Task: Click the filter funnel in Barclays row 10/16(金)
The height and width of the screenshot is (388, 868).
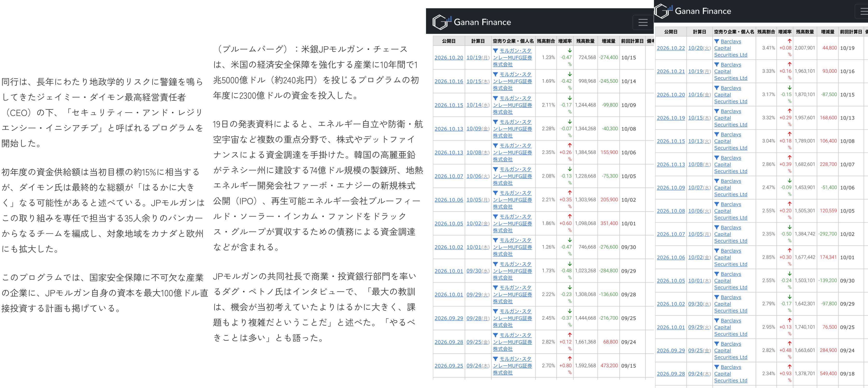Action: [x=717, y=88]
